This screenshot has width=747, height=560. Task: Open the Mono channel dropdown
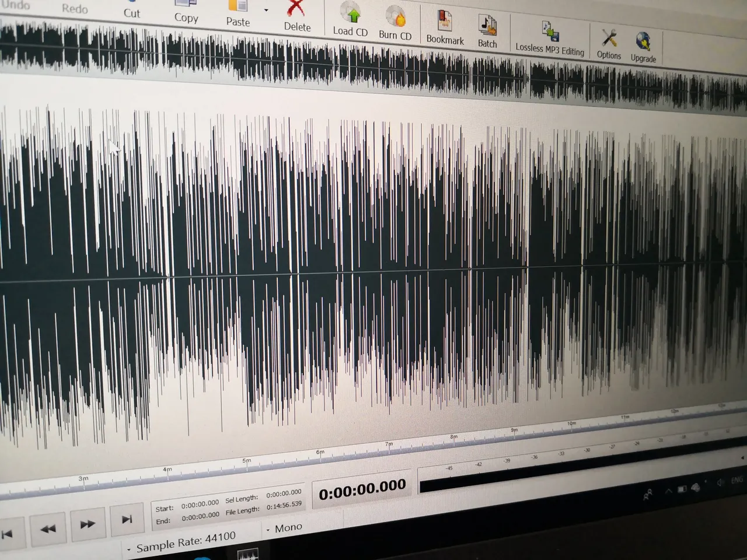coord(285,528)
